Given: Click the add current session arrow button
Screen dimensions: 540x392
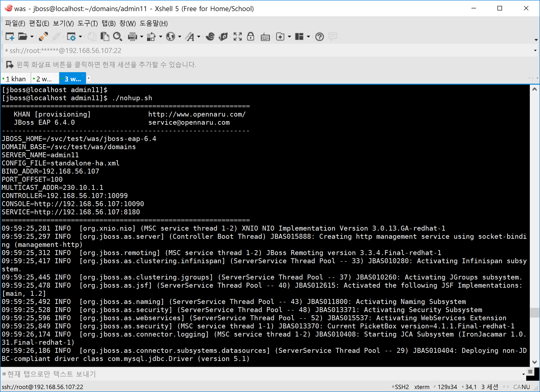Looking at the screenshot, I should pyautogui.click(x=10, y=65).
